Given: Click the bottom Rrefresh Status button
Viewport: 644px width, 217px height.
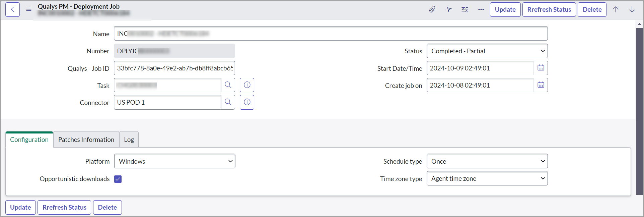Looking at the screenshot, I should click(x=64, y=207).
